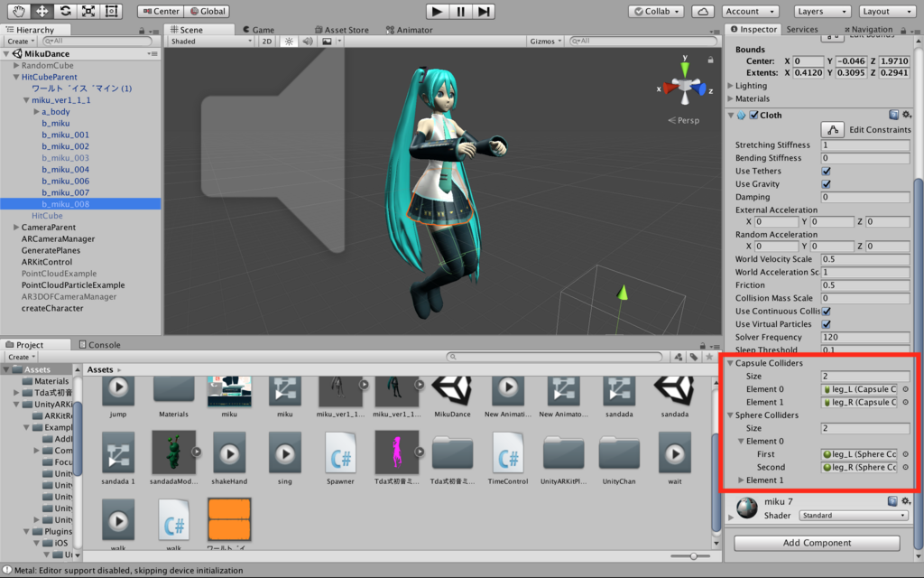Image resolution: width=924 pixels, height=578 pixels.
Task: Open Cloth component gear menu
Action: (906, 115)
